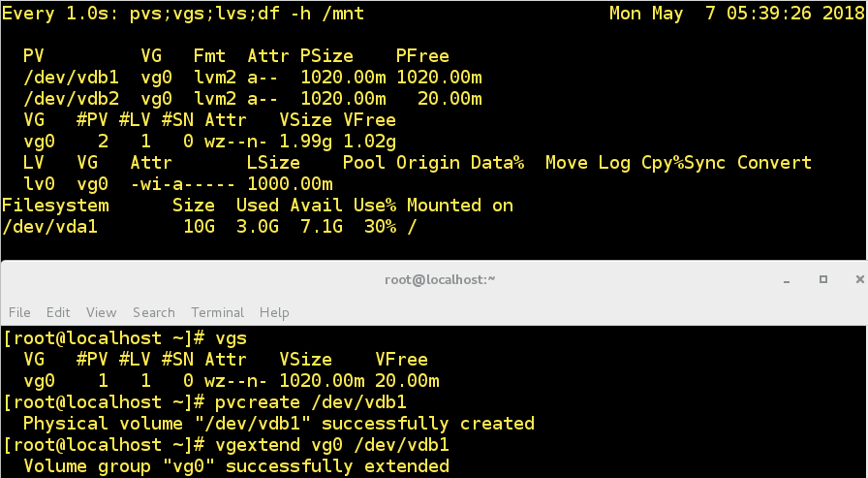This screenshot has width=868, height=478.
Task: Open the Help menu
Action: pyautogui.click(x=274, y=312)
